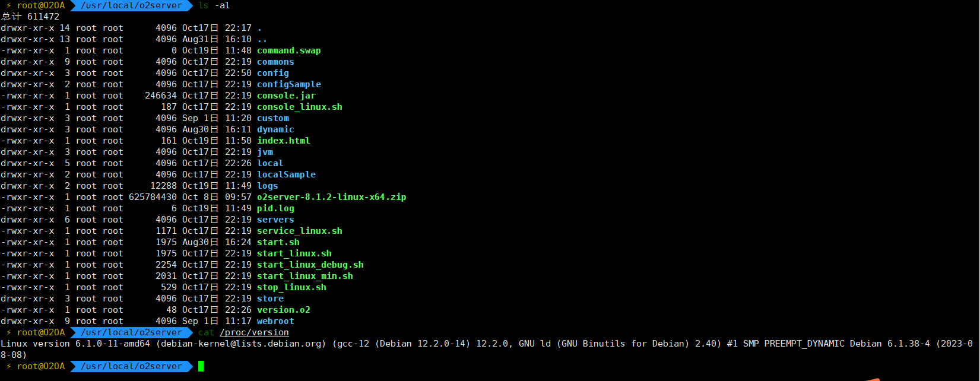Viewport: 980px width, 381px height.
Task: Click the webroot directory name
Action: pos(275,321)
